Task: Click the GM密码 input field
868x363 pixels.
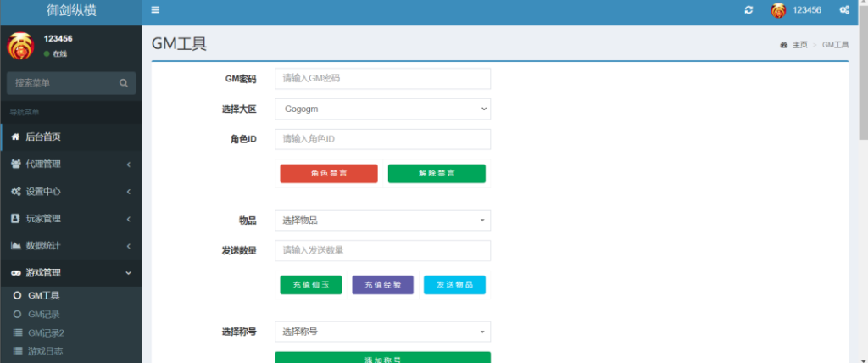Action: (382, 78)
